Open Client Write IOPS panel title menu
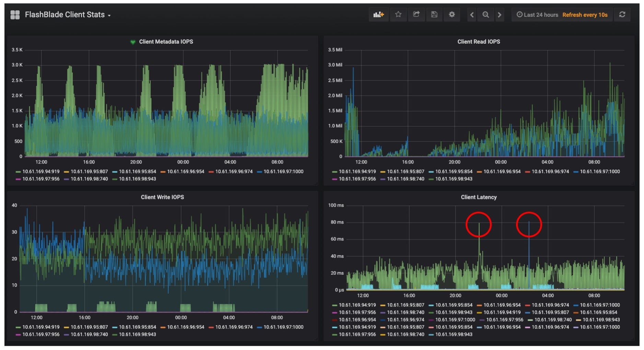 point(162,197)
